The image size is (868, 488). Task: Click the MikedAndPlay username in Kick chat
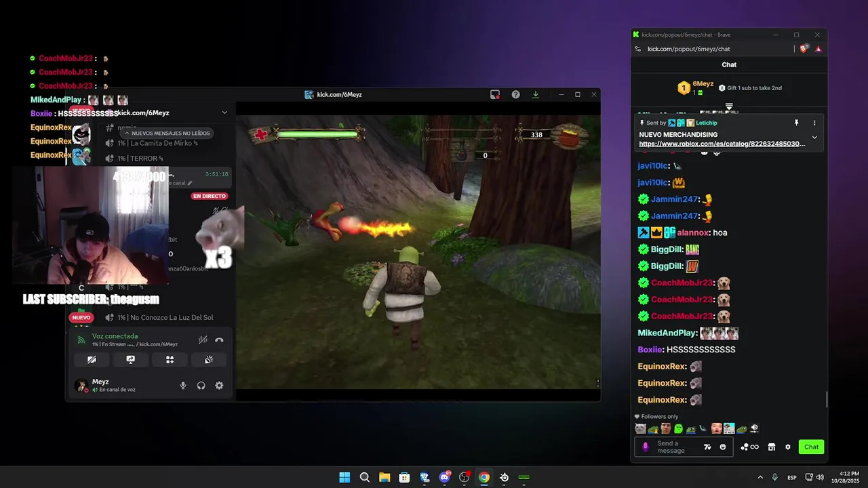click(667, 333)
